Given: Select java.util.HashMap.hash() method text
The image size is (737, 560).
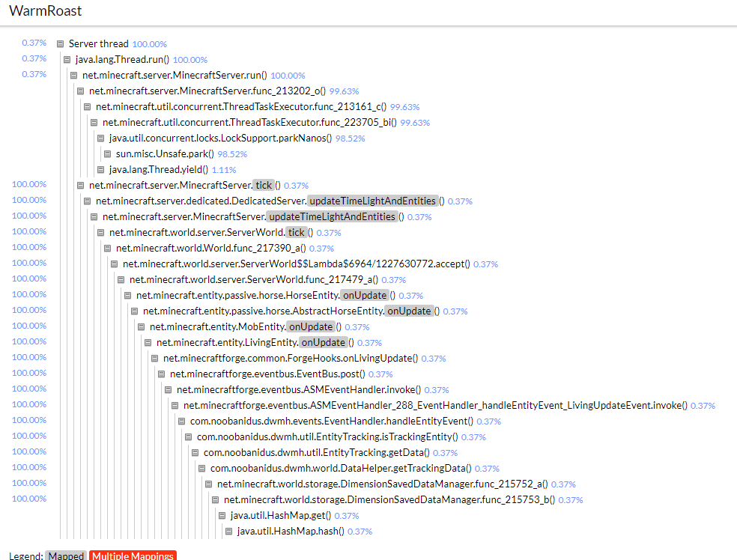Looking at the screenshot, I should [x=291, y=532].
